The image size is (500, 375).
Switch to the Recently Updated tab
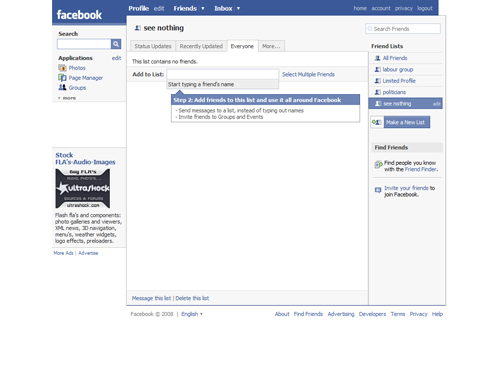point(201,46)
